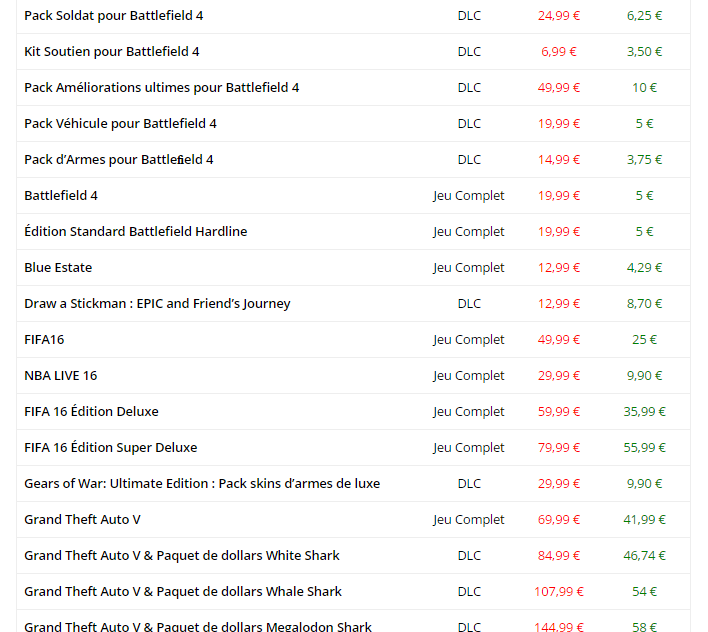Click the 24,99 € price of Pack Soldat
Viewport: 708px width, 632px height.
pos(559,16)
